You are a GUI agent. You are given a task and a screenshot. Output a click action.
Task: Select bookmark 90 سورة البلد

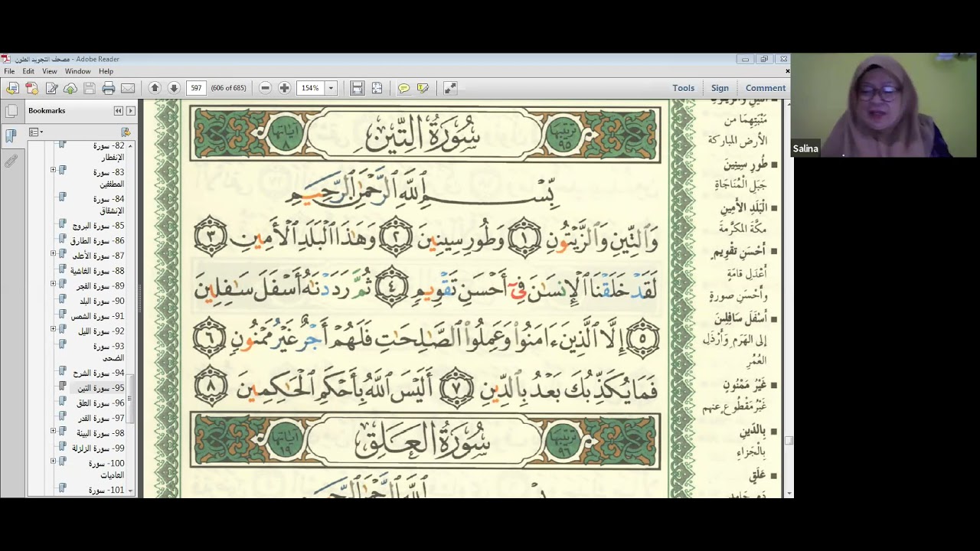click(102, 302)
